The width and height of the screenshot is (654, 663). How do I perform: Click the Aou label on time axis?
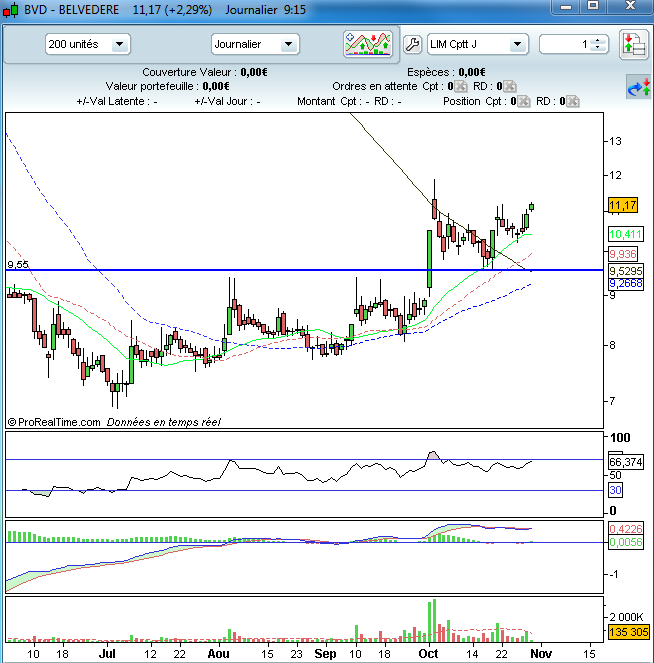tap(219, 654)
